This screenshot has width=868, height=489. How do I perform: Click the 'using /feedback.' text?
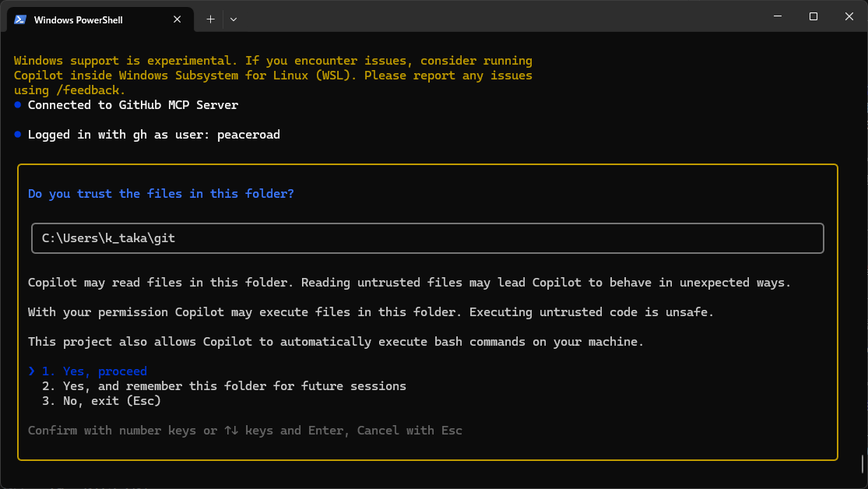tap(70, 90)
